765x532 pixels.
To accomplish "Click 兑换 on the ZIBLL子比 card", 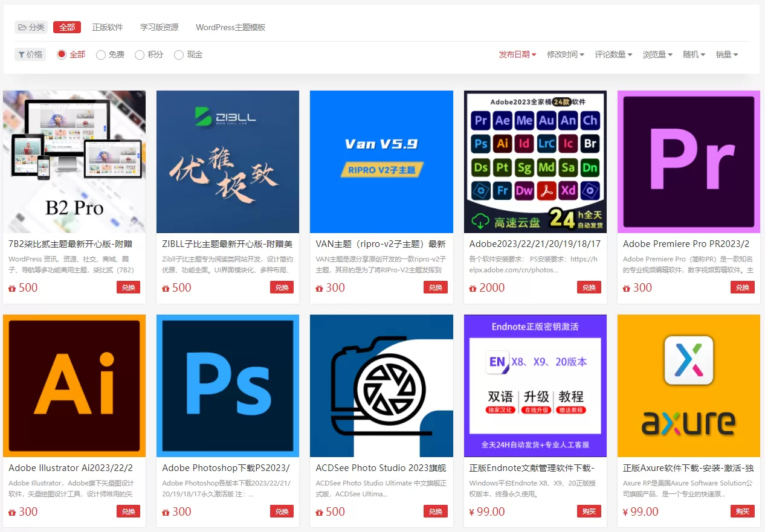I will [282, 287].
